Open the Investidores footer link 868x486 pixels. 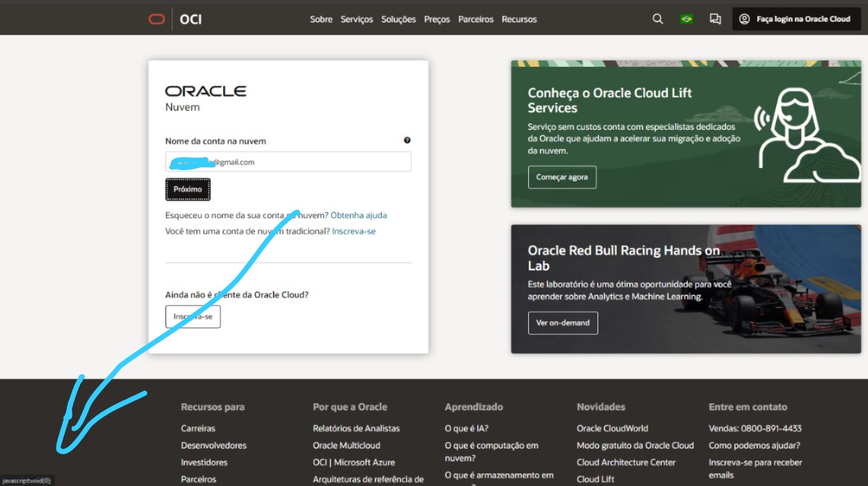coord(204,462)
